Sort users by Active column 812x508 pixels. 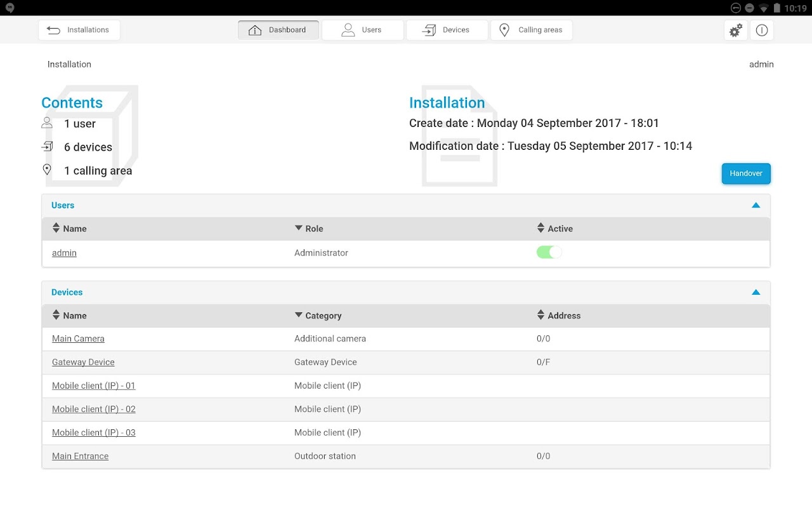click(554, 229)
